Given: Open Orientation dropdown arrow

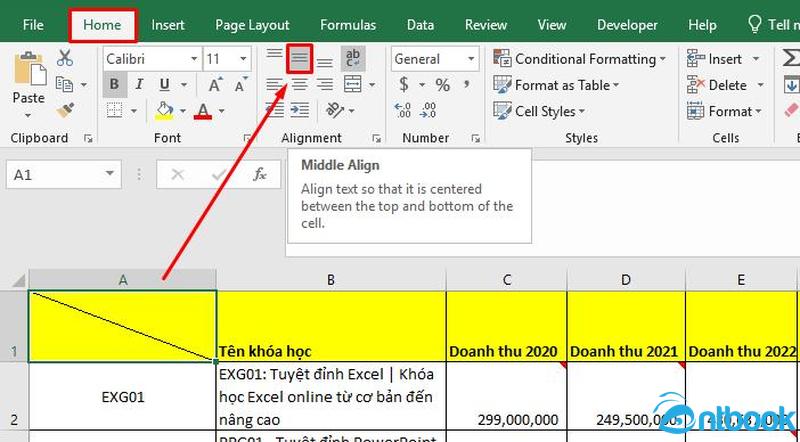Looking at the screenshot, I should pyautogui.click(x=353, y=111).
